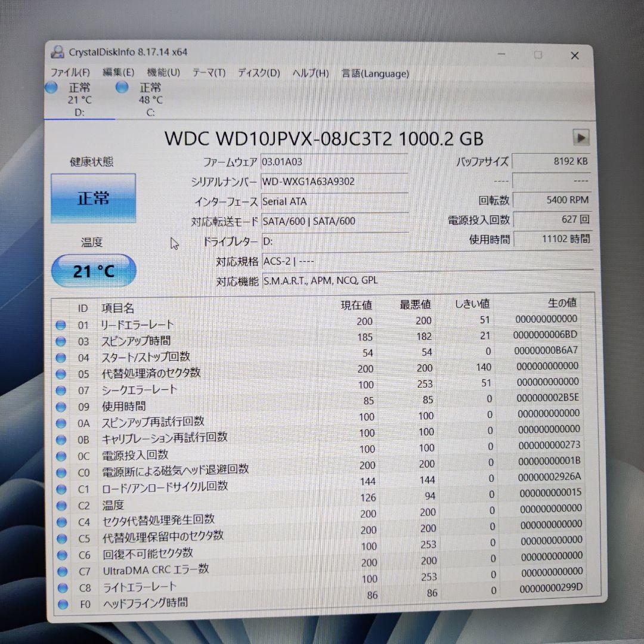Click the 21 °C temperature button
The height and width of the screenshot is (644, 644).
[94, 271]
